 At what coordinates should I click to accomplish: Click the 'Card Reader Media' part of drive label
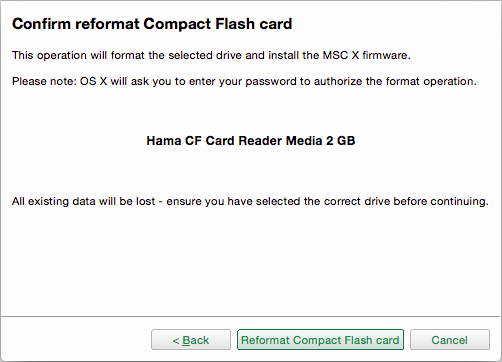254,141
